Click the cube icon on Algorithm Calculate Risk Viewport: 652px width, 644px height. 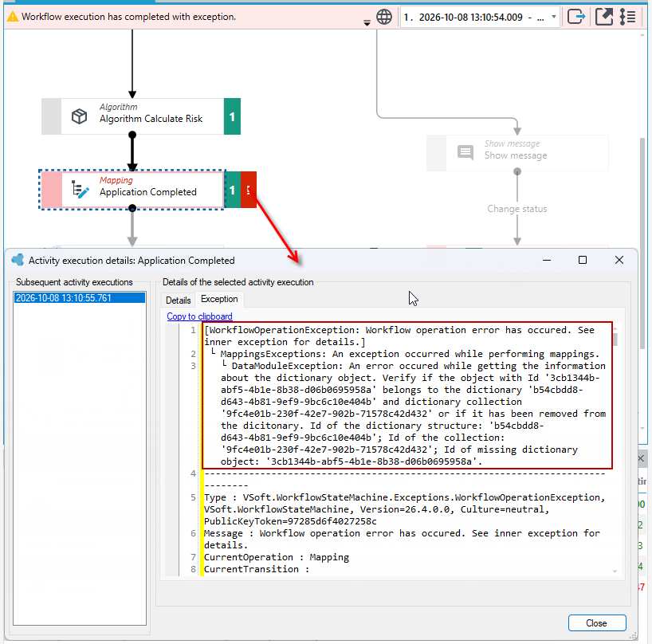[x=79, y=116]
